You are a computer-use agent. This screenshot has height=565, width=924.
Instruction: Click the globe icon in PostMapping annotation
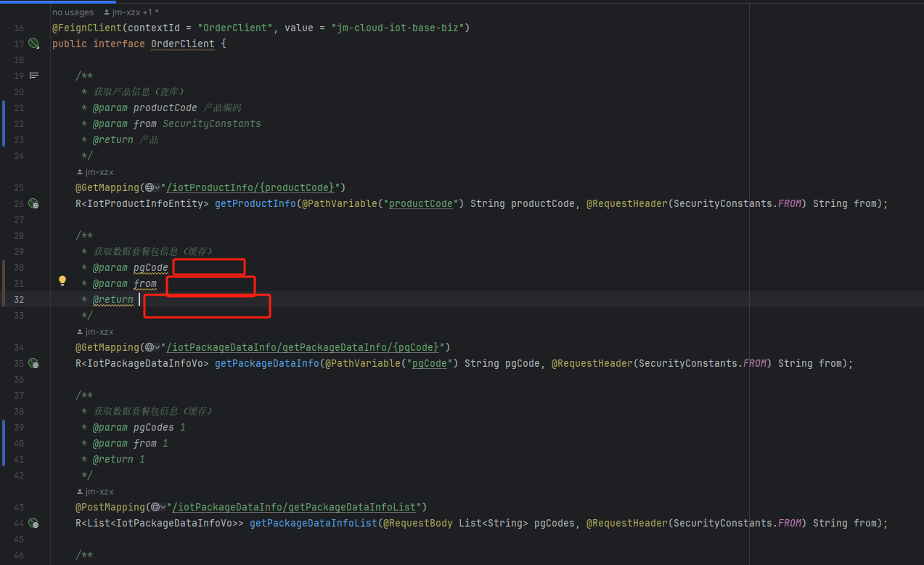pos(155,508)
